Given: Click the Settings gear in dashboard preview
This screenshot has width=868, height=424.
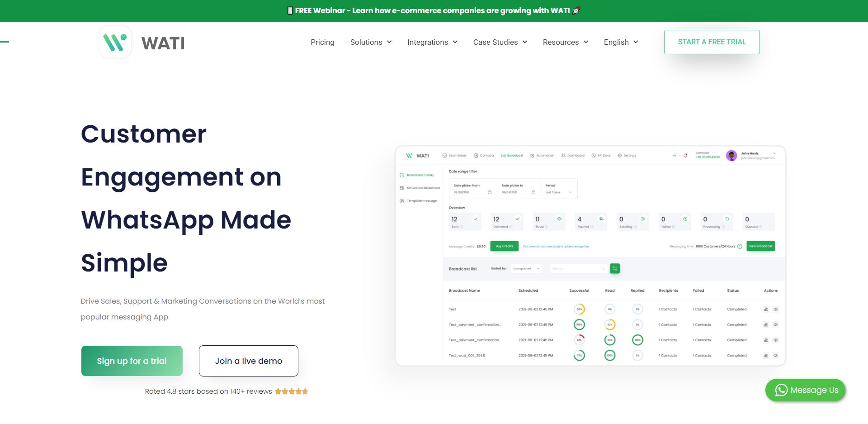Looking at the screenshot, I should point(620,155).
